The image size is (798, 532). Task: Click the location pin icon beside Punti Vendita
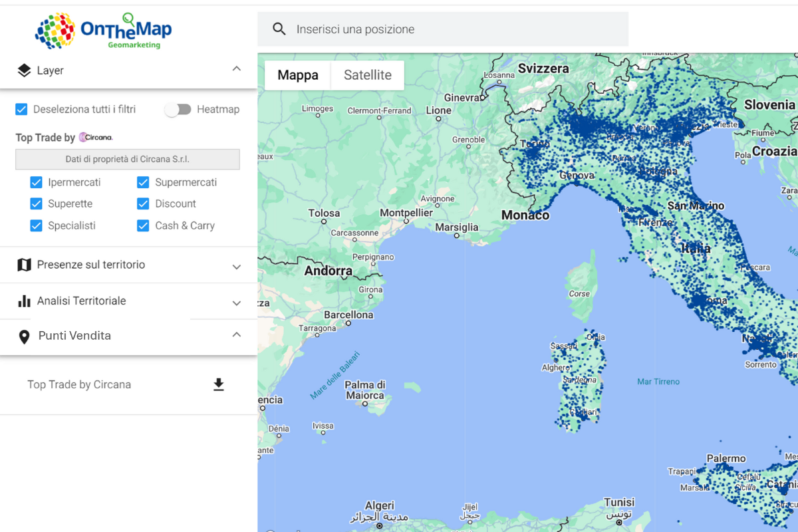[25, 336]
